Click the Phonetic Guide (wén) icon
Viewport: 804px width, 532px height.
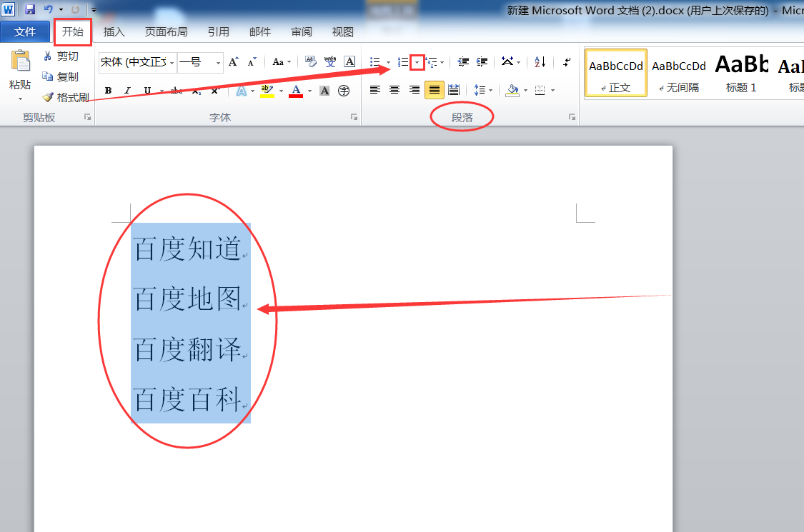[330, 62]
